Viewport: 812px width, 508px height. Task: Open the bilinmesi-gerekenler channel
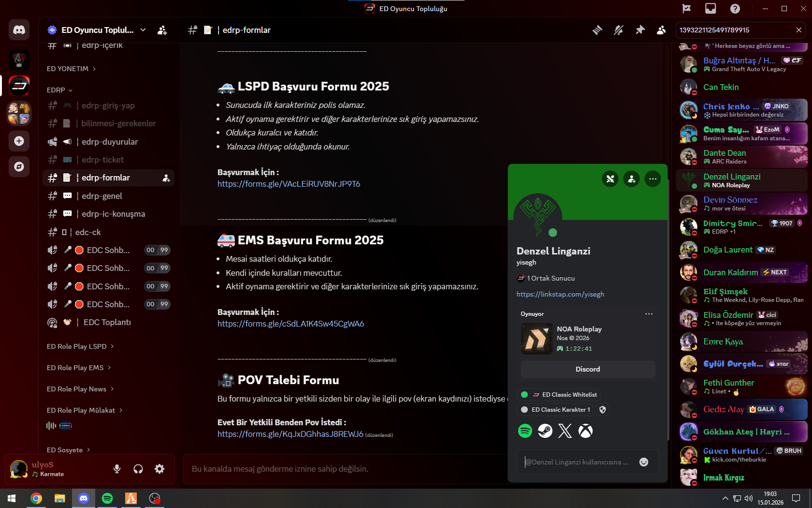[x=108, y=123]
